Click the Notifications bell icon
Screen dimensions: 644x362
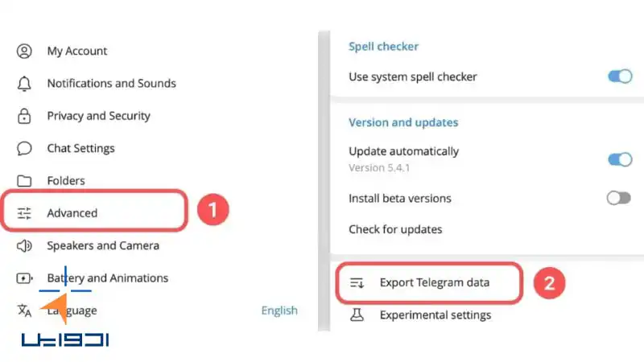(x=24, y=84)
